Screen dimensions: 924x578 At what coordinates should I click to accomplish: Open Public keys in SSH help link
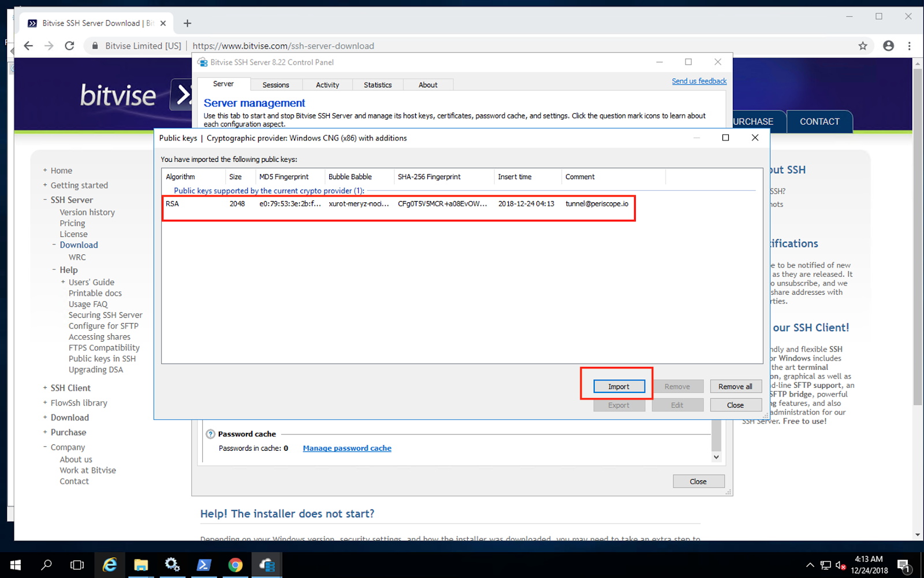click(102, 358)
